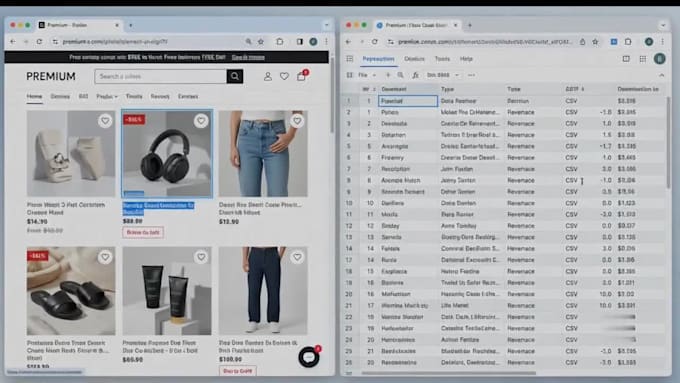Click the PREMIUM store logo
Viewport: 680px width, 383px height.
[x=51, y=76]
